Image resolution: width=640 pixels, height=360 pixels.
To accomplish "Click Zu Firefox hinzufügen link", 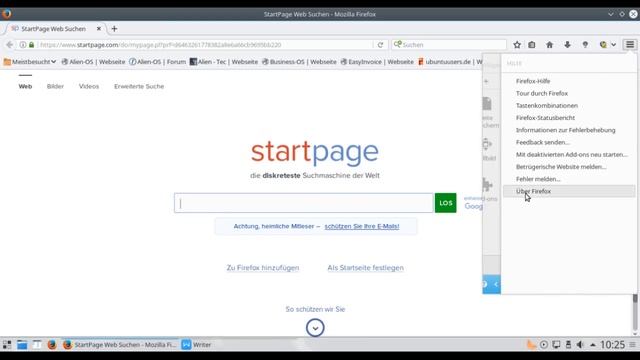I will coord(263,268).
